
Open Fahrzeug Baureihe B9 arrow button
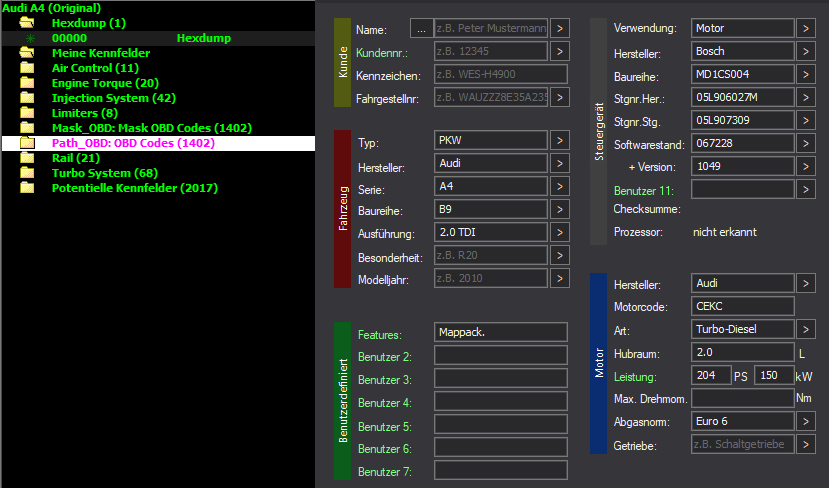[x=560, y=209]
